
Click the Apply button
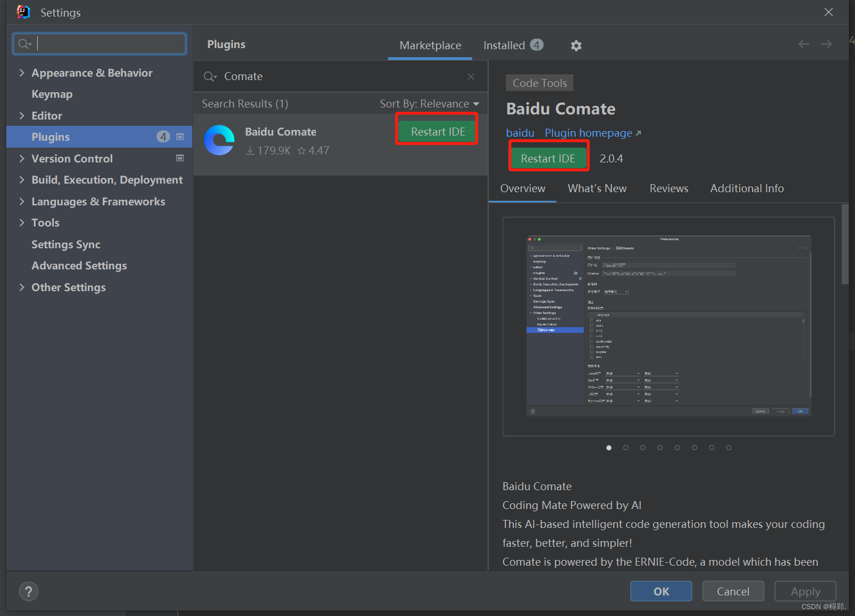pos(805,591)
